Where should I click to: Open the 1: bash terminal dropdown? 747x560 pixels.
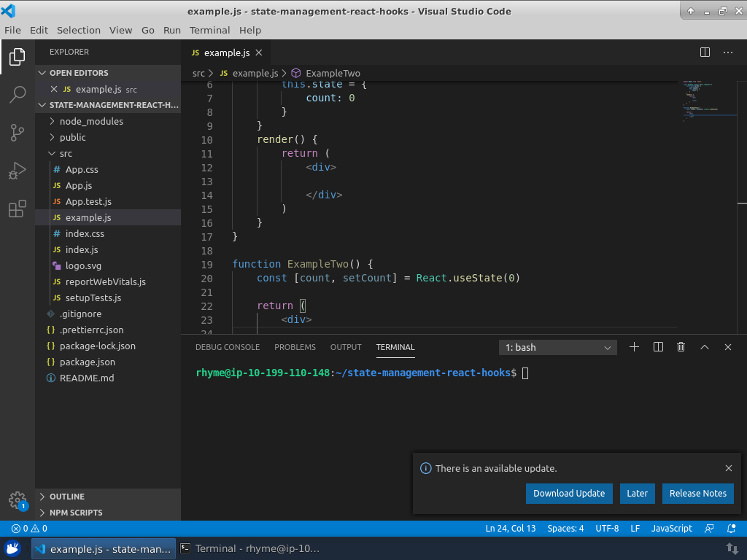558,348
